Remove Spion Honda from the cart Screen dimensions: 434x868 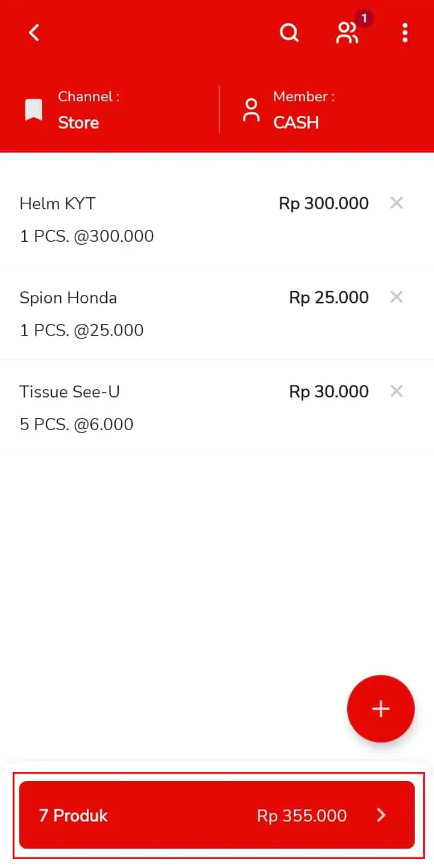pyautogui.click(x=396, y=297)
